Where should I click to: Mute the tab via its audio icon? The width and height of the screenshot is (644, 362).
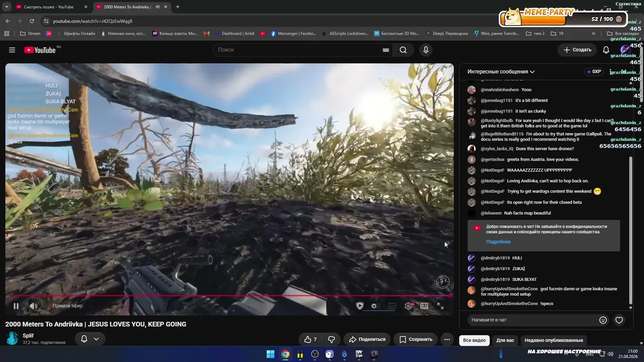[157, 7]
